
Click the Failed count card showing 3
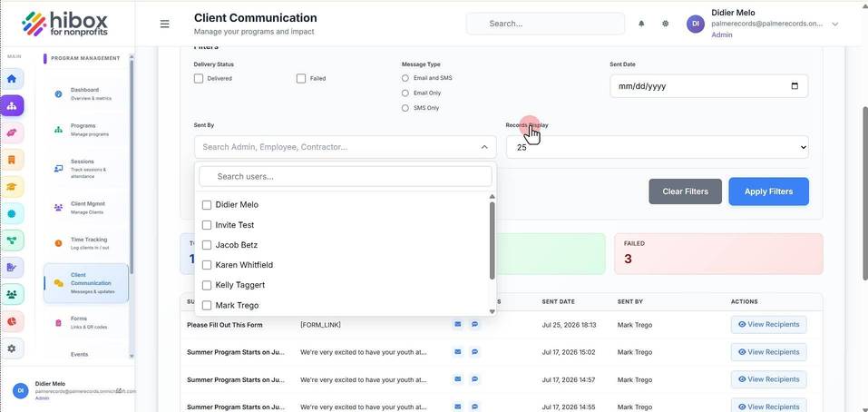coord(718,253)
